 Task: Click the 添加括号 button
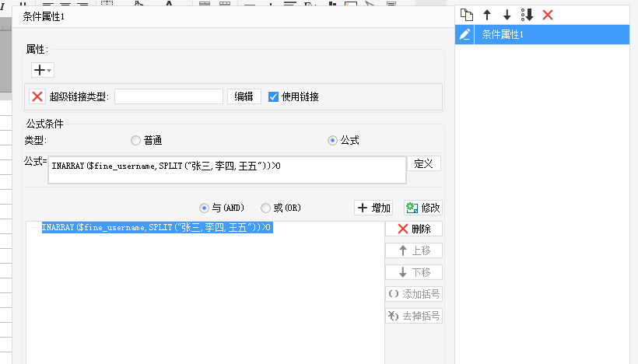click(x=414, y=294)
